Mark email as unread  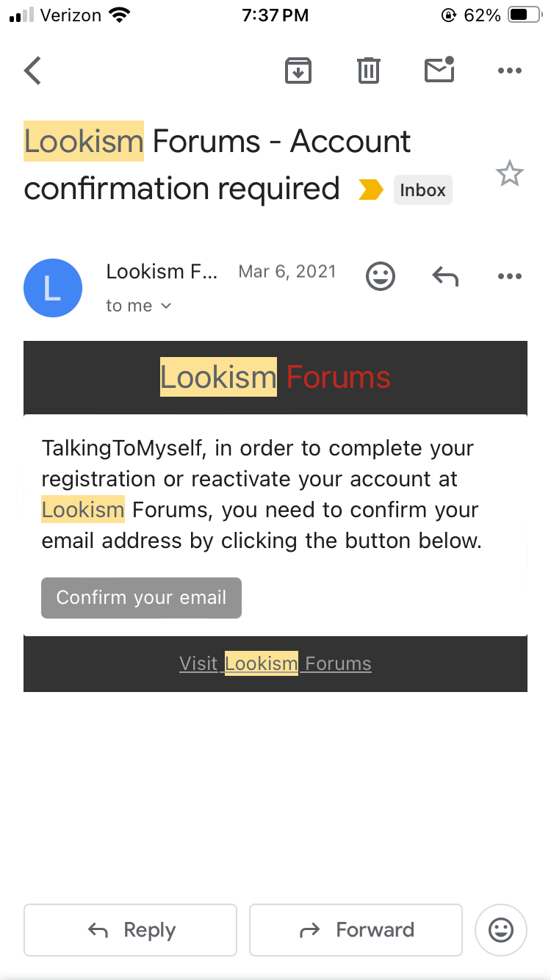(439, 71)
